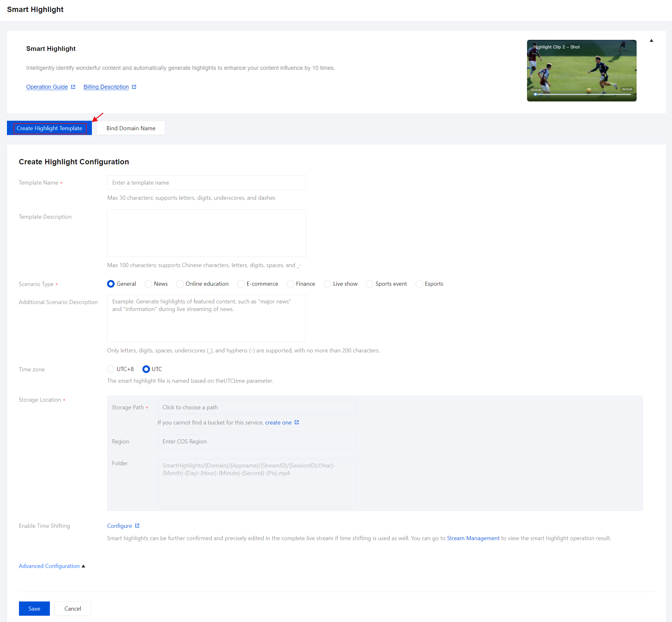Click into Enter COS Region field
Viewport: 672px width, 622px height.
point(257,442)
